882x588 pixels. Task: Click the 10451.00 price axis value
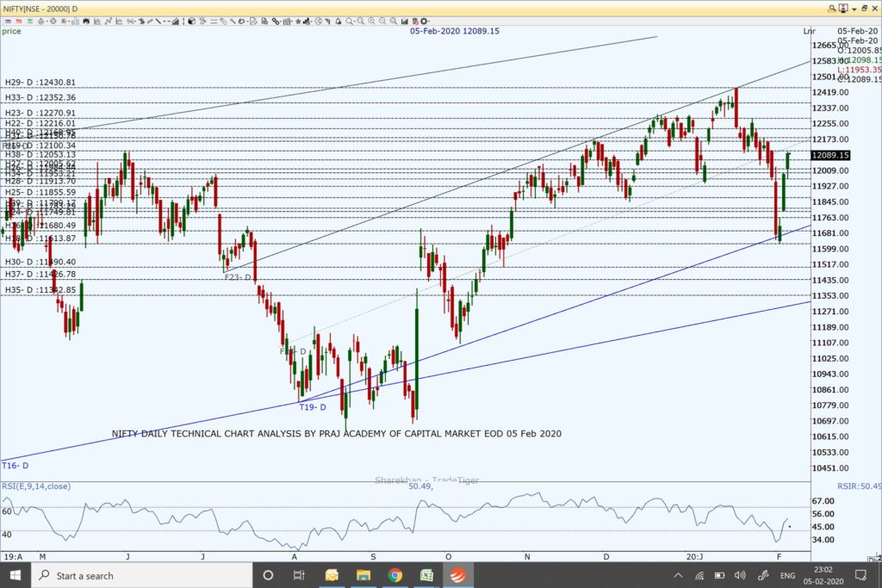click(830, 467)
